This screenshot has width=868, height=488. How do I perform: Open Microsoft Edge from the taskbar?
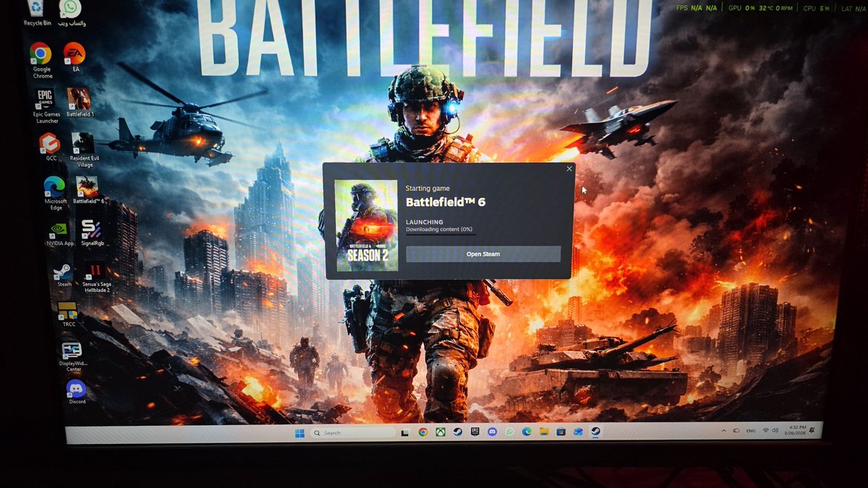(x=527, y=432)
